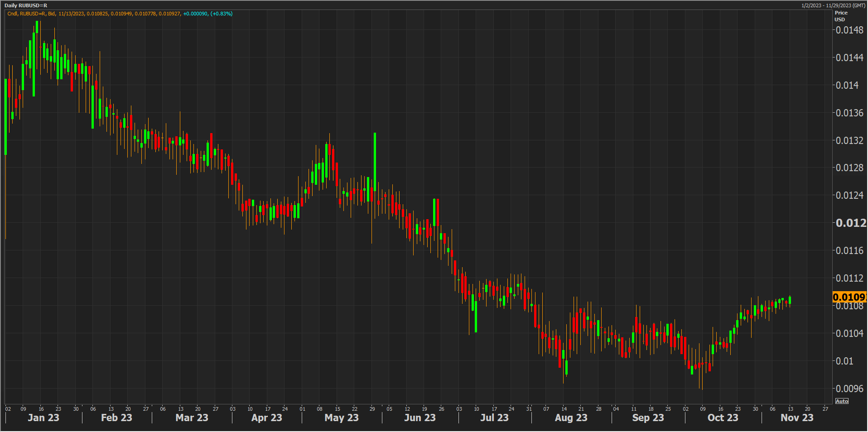Click the Daily RUBUSD=R chart title
This screenshot has width=868, height=432.
(26, 5)
